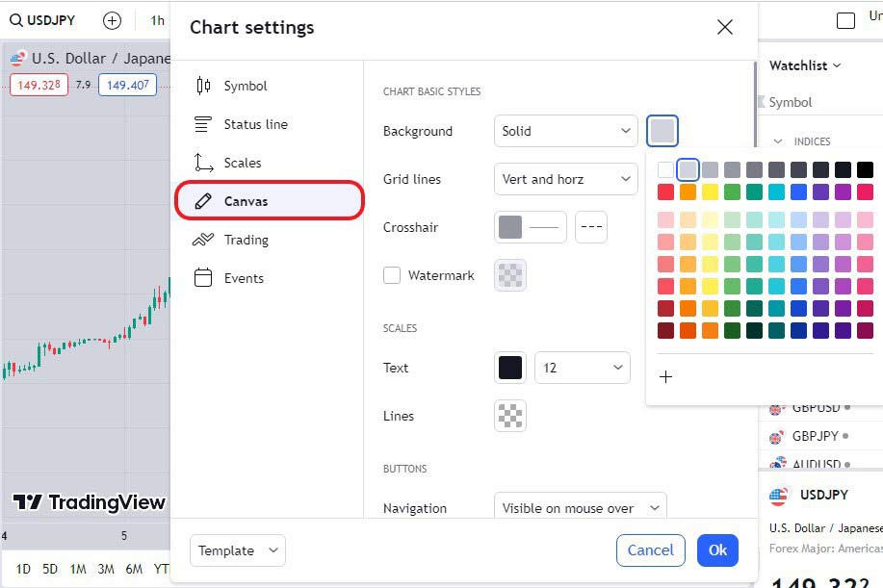Open the Grid lines dropdown

565,179
